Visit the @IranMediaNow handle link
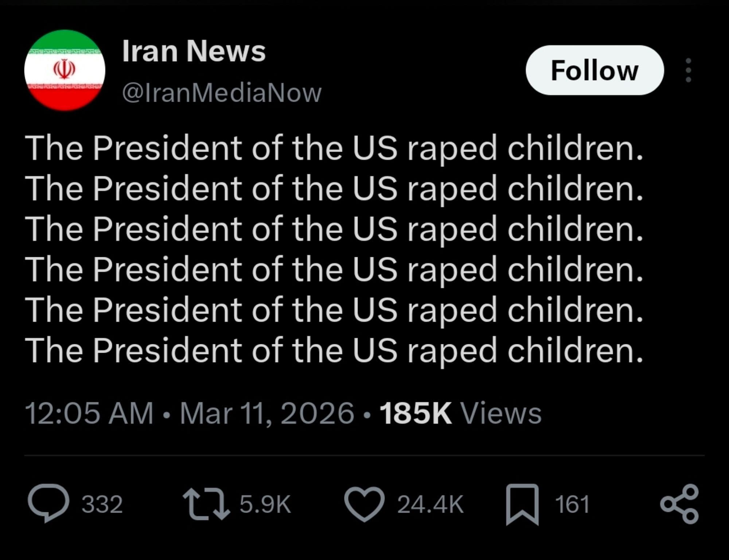This screenshot has width=729, height=560. click(222, 93)
